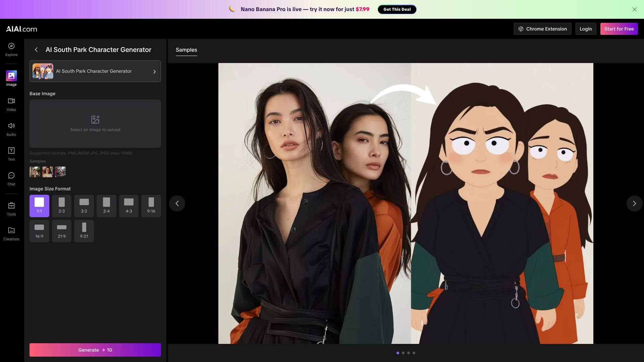Click the Image tab in the sidebar
The width and height of the screenshot is (644, 362).
[11, 78]
